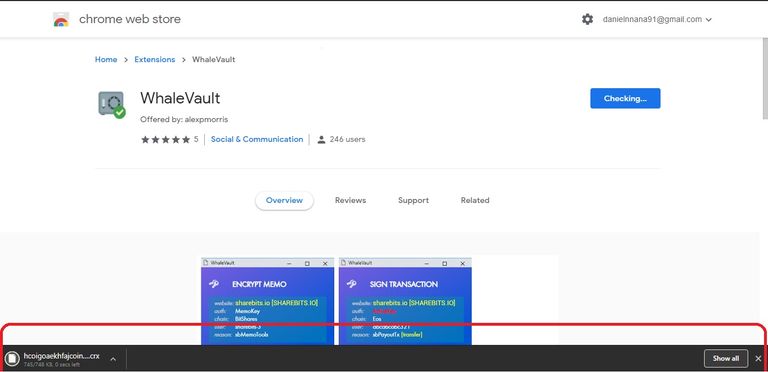Expand the danielnnana91@gmail.com account dropdown

pos(657,20)
